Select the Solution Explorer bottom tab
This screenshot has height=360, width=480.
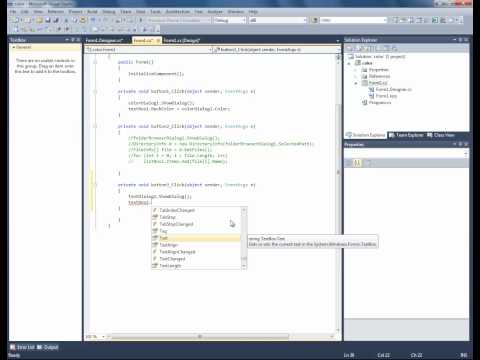click(366, 135)
